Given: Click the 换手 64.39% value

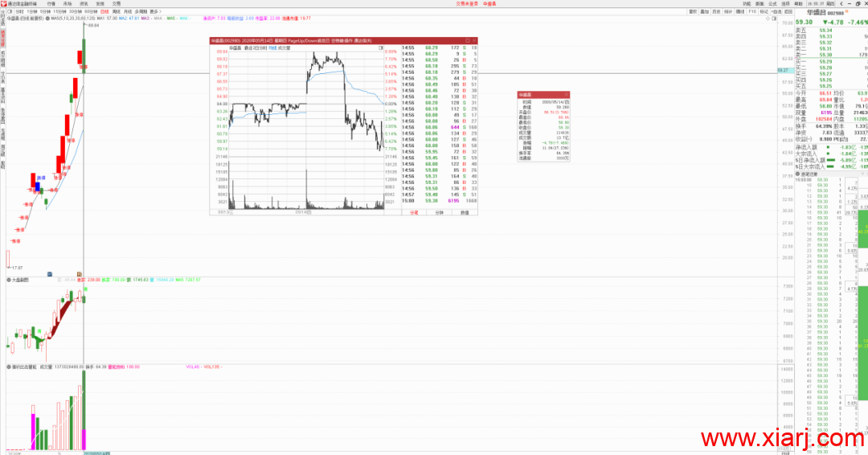Looking at the screenshot, I should point(823,126).
